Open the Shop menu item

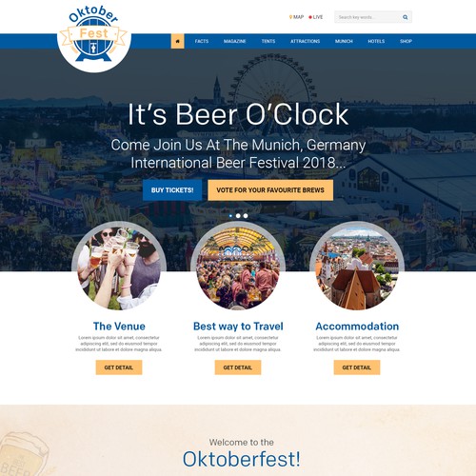coord(406,41)
